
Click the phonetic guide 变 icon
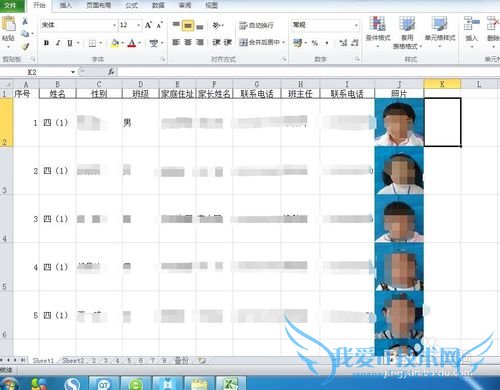point(154,43)
